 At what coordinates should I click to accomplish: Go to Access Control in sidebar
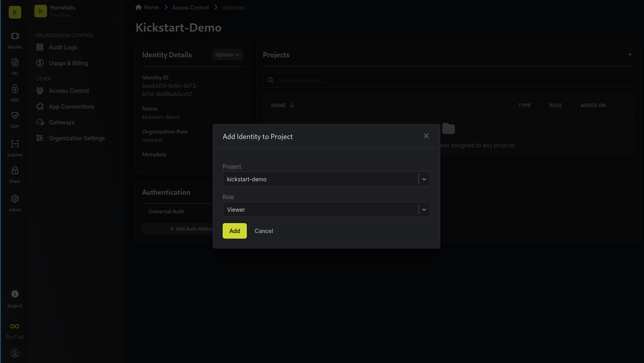point(69,91)
